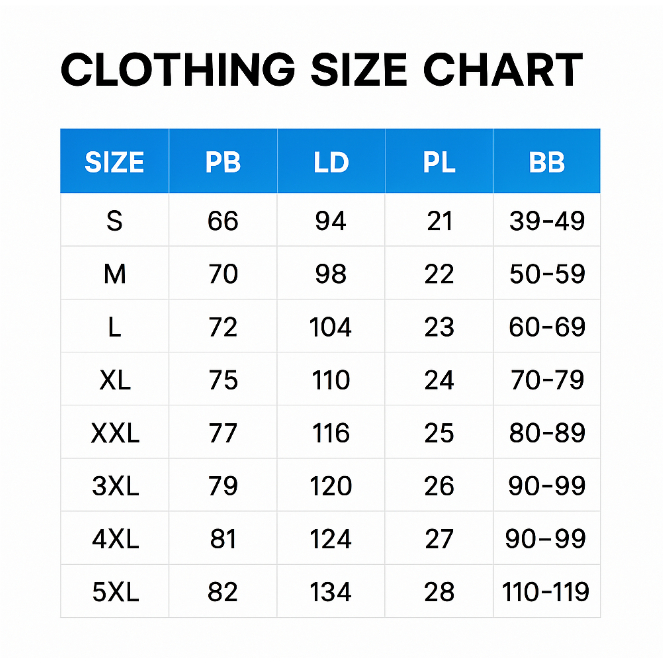The image size is (663, 663).
Task: Select the BB column header
Action: click(x=547, y=162)
